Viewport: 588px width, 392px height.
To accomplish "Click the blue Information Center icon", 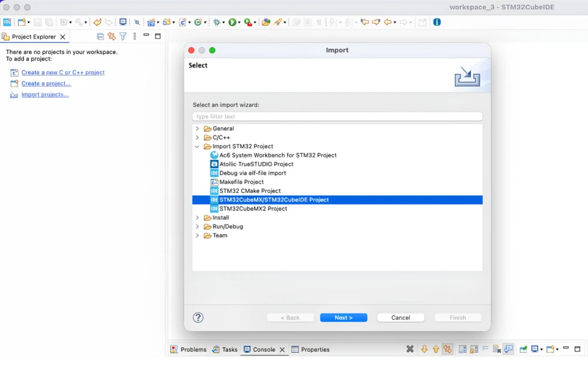I will (437, 22).
